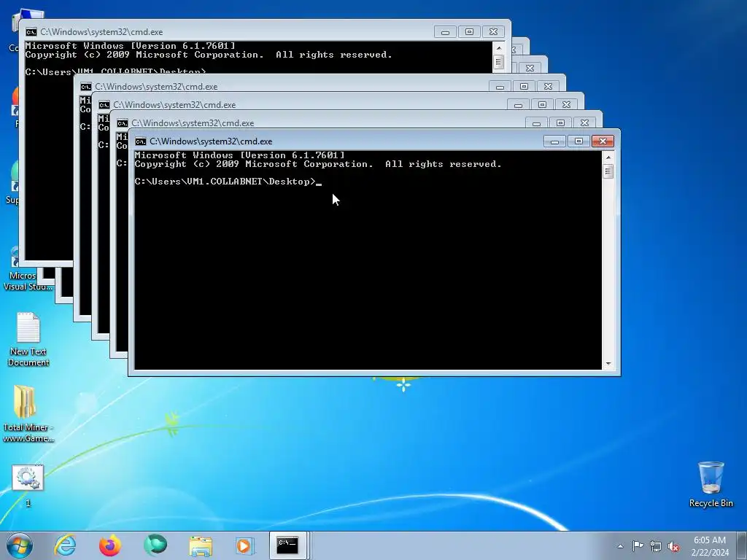Click Copyright line in frontmost cmd window
This screenshot has height=560, width=747.
click(x=318, y=164)
